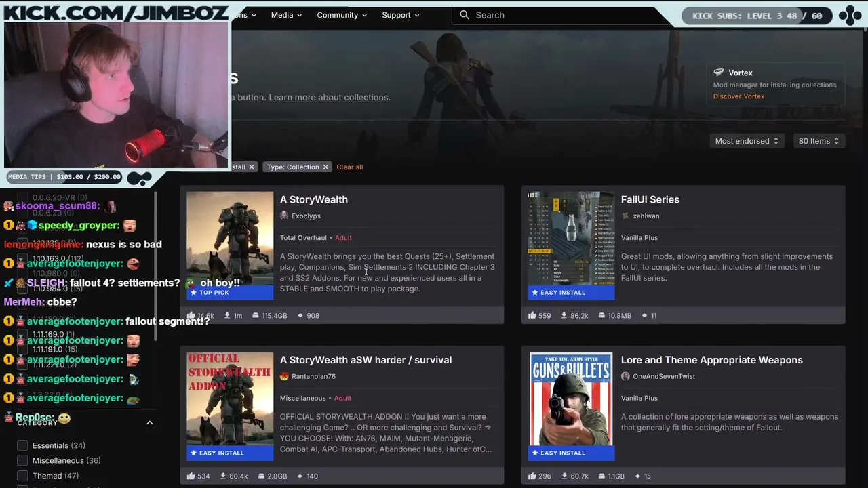Click the size icon next to 10.8MB
868x488 pixels.
(601, 316)
